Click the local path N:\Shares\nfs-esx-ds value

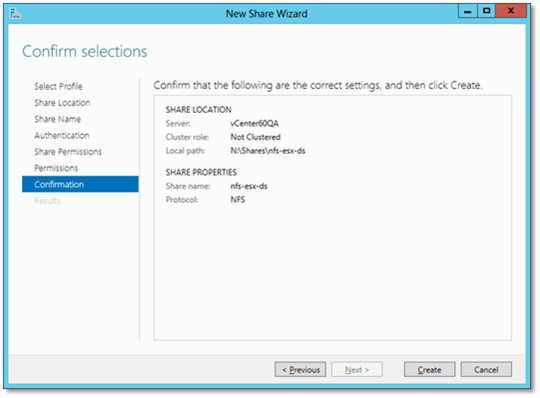coord(268,151)
